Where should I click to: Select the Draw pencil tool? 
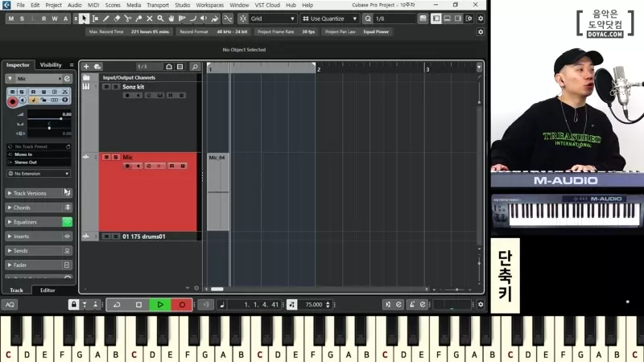pos(106,19)
